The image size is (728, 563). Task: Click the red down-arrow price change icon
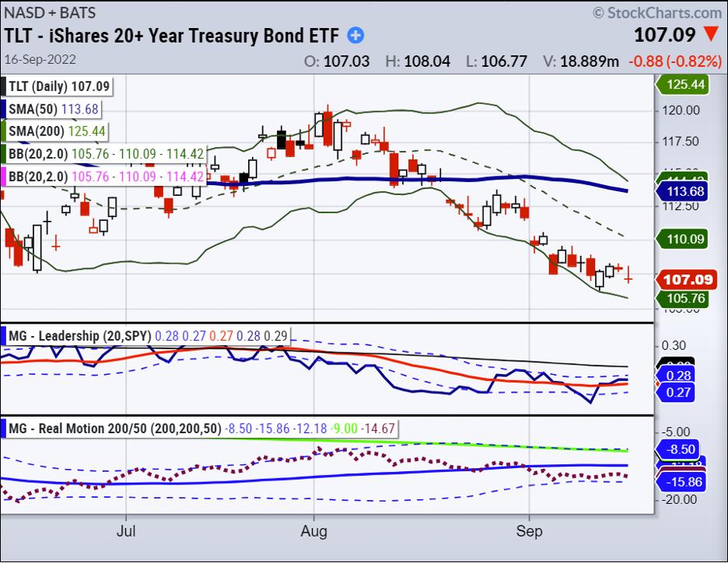[711, 34]
